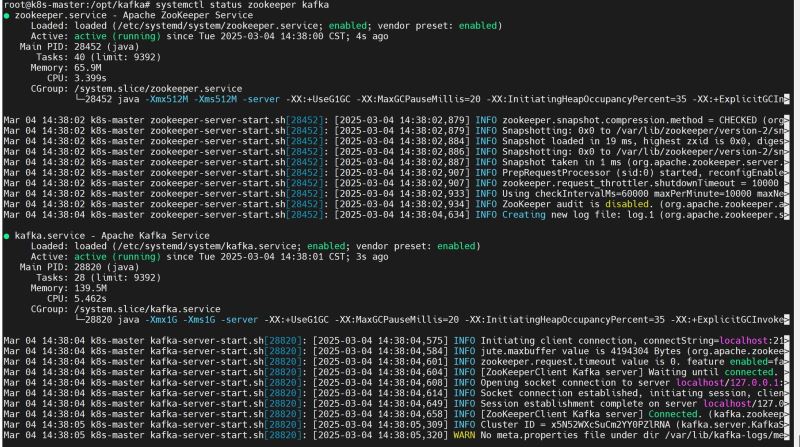Click the 'Main PID: 28820 (java)' line

[79, 267]
